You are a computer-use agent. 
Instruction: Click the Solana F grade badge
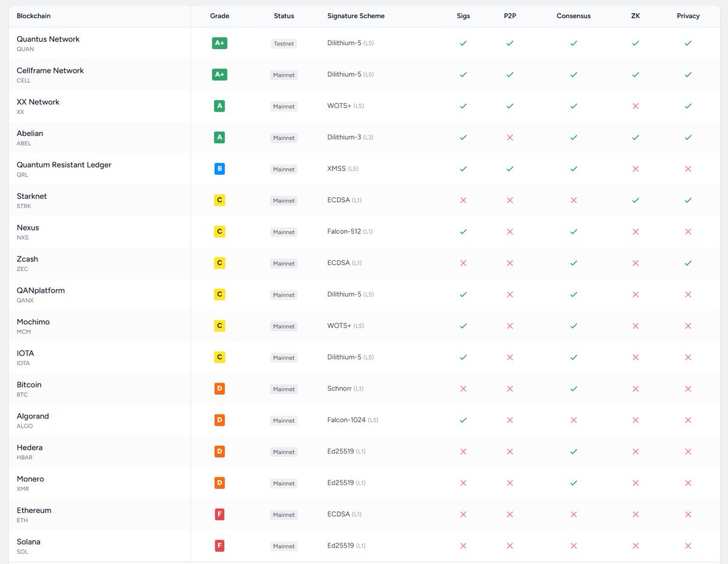220,546
